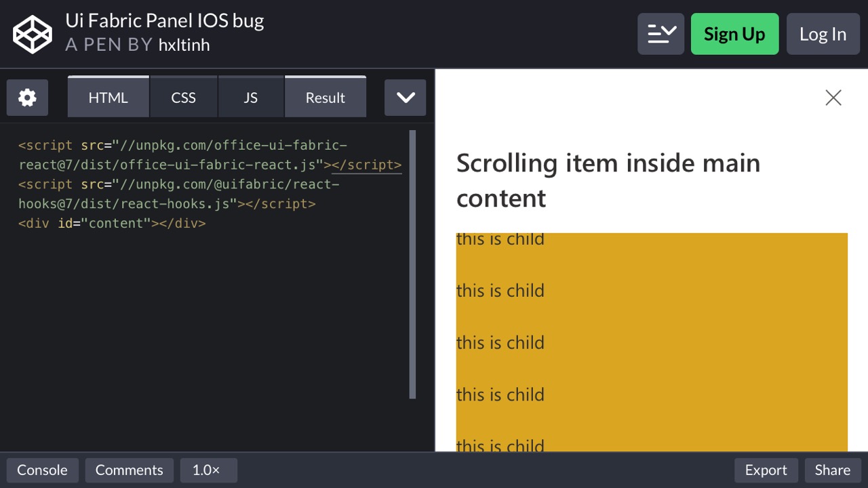Switch to the JS editor tab
Image resolution: width=868 pixels, height=488 pixels.
[250, 97]
